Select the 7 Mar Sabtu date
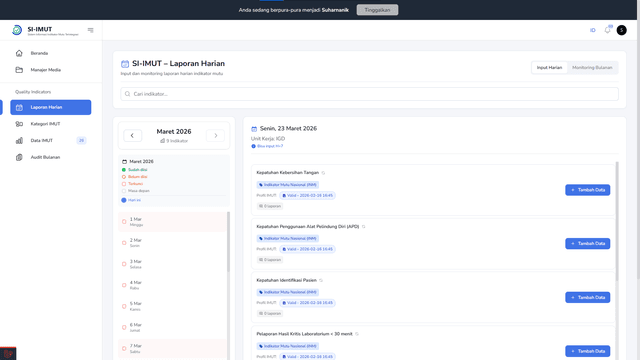This screenshot has width=640, height=360. point(172,349)
